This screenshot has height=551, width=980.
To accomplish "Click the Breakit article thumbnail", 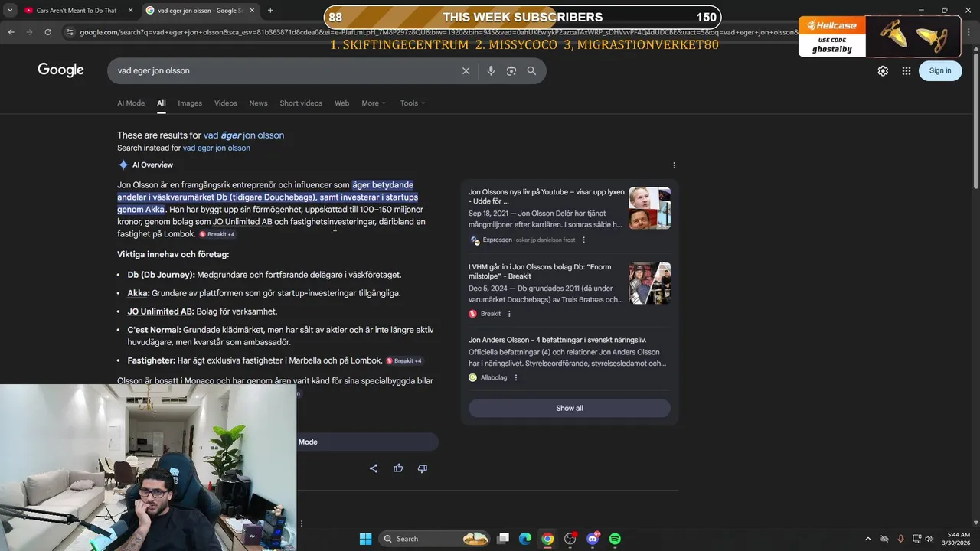I will tap(649, 283).
